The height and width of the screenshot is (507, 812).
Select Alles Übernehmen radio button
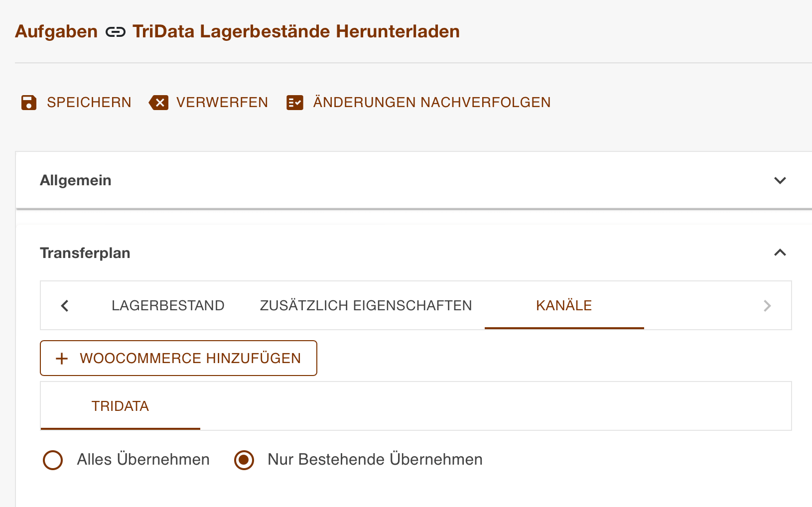pos(53,460)
